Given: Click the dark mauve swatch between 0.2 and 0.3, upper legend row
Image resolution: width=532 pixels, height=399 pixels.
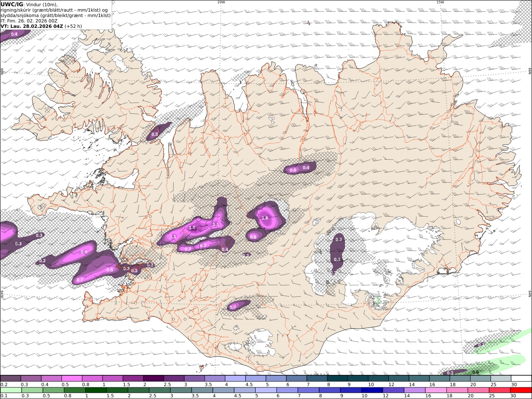Looking at the screenshot, I should 11,379.
